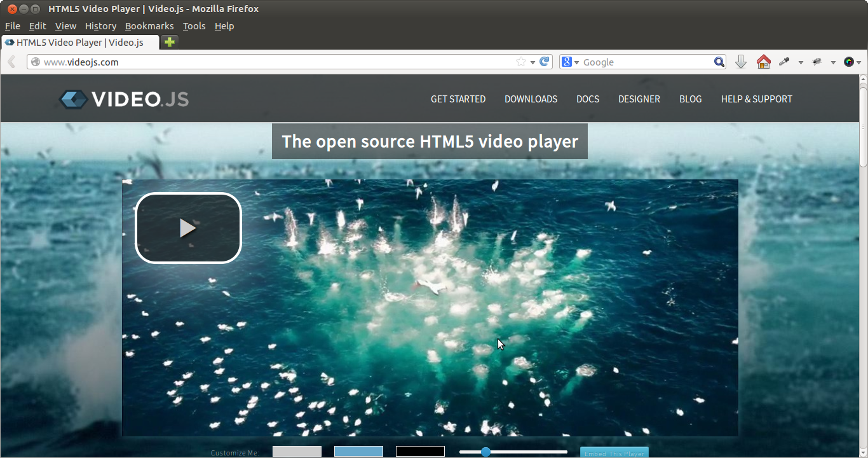The width and height of the screenshot is (868, 458).
Task: Open a new tab with the plus button
Action: pos(169,42)
